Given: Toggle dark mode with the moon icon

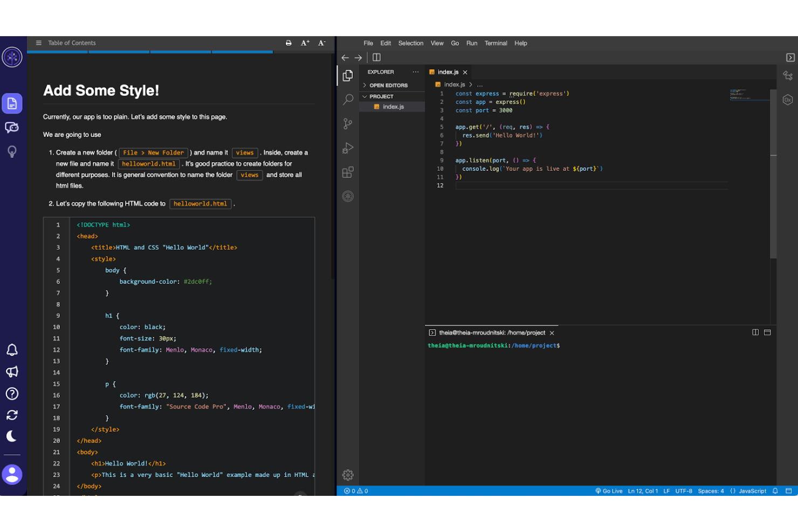Looking at the screenshot, I should pyautogui.click(x=12, y=436).
